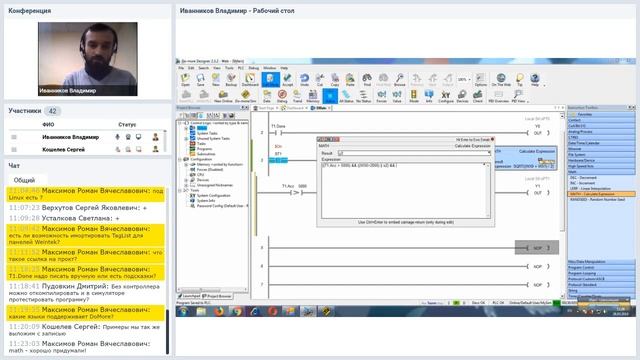The width and height of the screenshot is (640, 360).
Task: Click the Cut scissors toolbar icon
Action: [x=320, y=79]
